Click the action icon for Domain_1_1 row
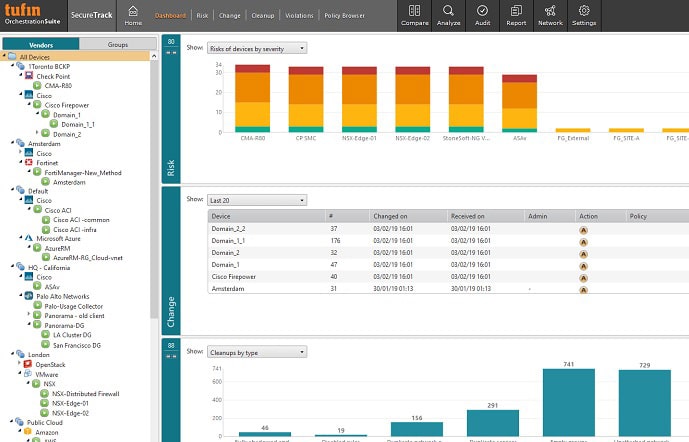 coord(584,242)
